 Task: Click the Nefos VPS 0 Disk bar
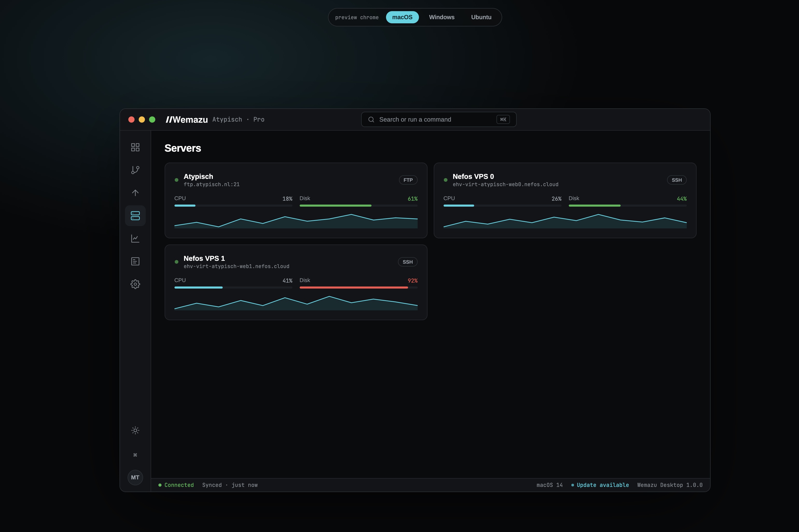click(x=628, y=206)
